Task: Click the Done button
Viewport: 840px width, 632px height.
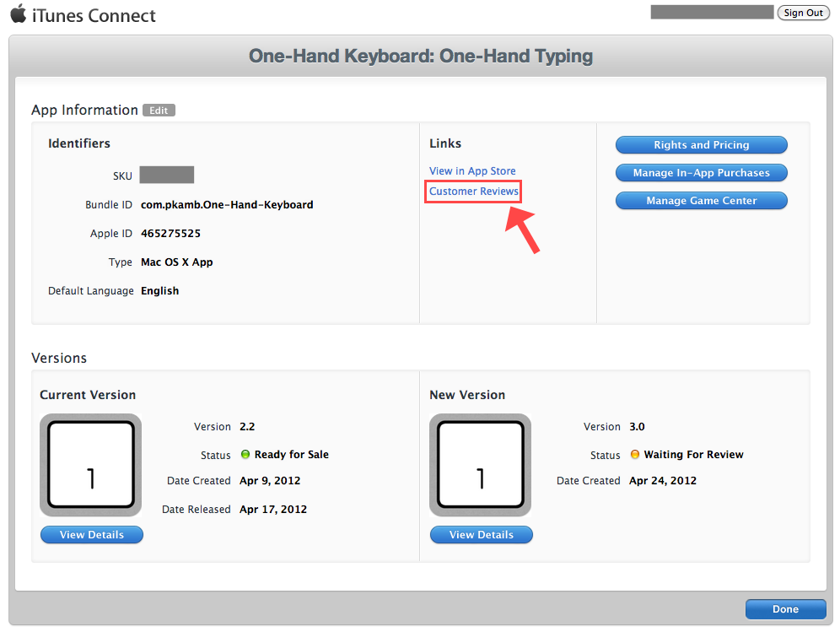Action: point(785,609)
